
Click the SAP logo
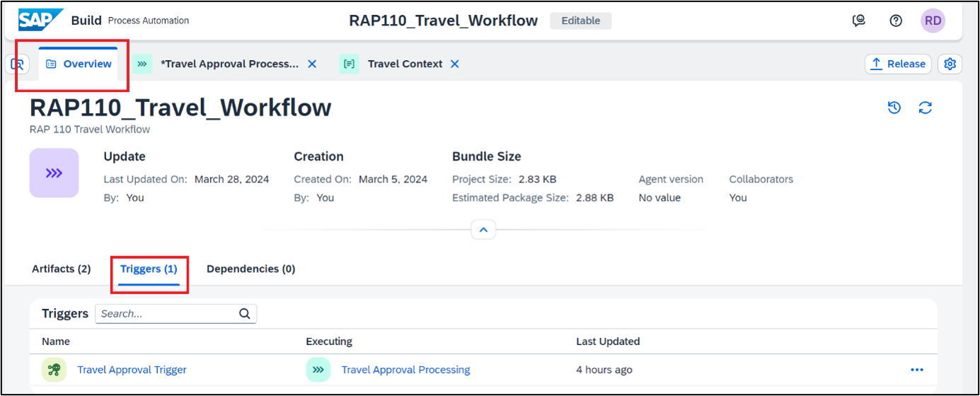click(41, 21)
